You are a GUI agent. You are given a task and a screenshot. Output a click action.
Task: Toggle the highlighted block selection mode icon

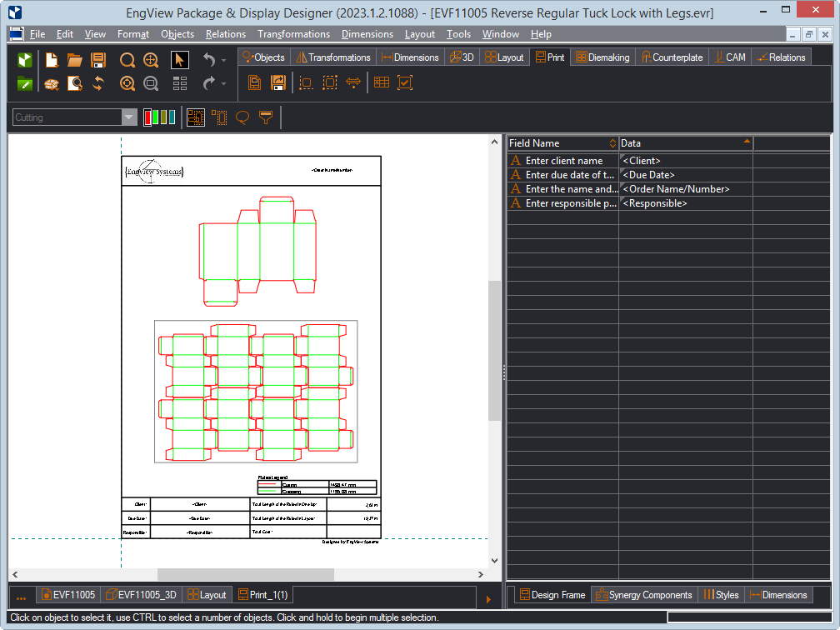pos(196,117)
